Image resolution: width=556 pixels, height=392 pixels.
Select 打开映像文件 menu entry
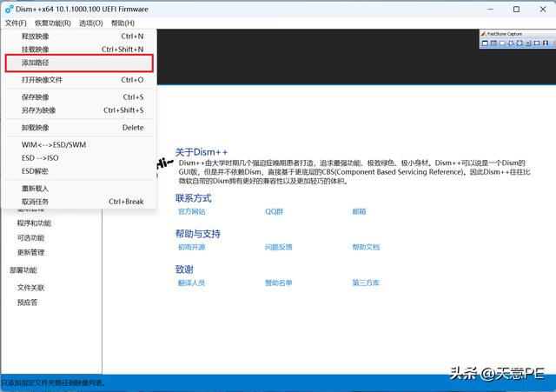tap(79, 80)
